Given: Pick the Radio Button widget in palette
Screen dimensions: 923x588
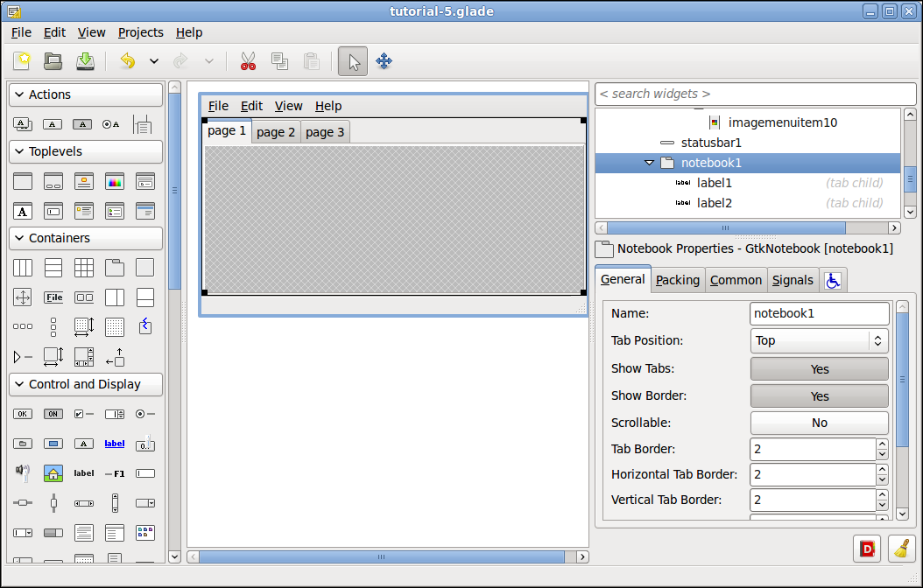Looking at the screenshot, I should pos(144,414).
